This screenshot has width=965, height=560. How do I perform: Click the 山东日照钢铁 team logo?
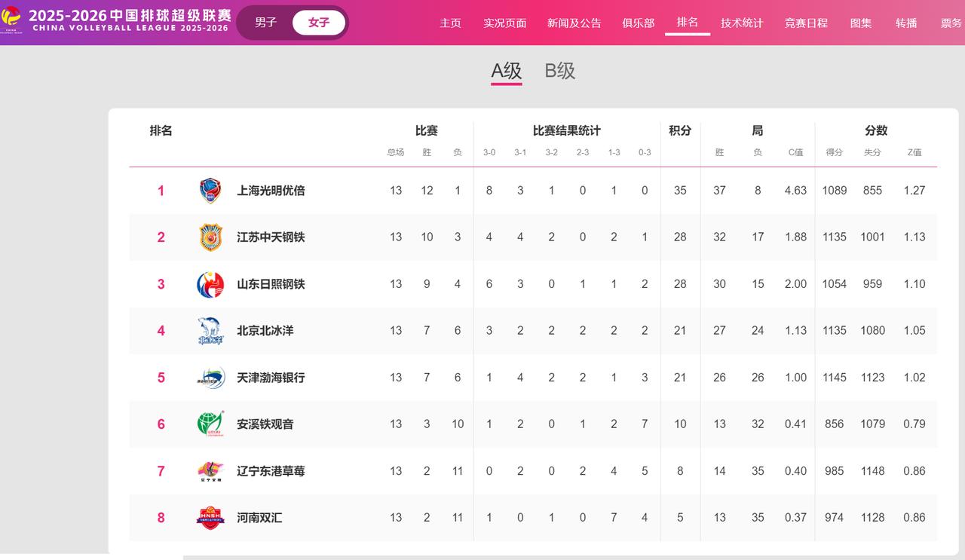(x=210, y=284)
